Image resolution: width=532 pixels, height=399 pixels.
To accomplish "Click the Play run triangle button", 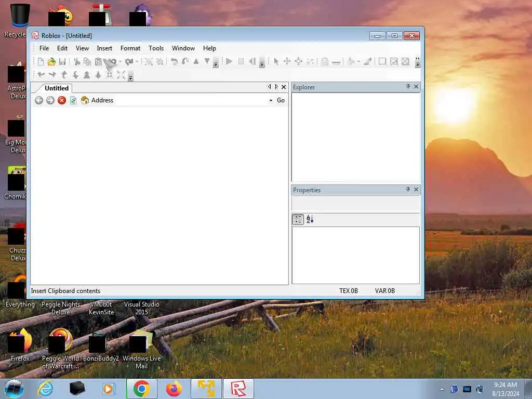I will coord(229,61).
